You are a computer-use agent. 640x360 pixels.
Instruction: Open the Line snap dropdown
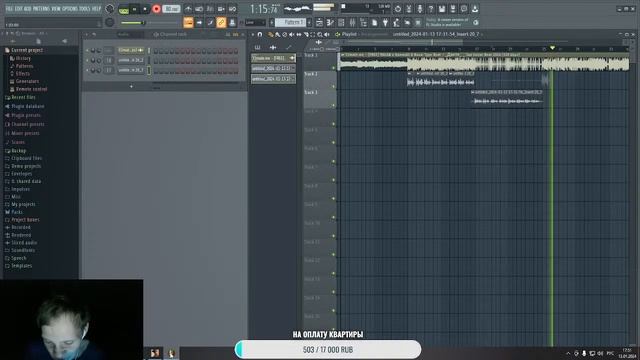(x=255, y=23)
